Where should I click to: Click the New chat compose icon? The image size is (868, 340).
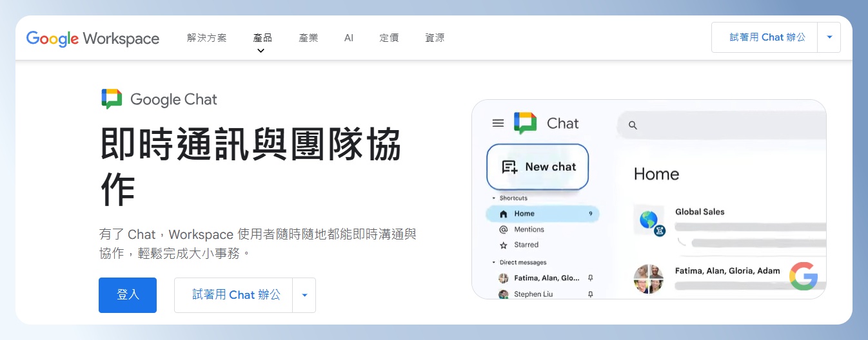click(509, 167)
